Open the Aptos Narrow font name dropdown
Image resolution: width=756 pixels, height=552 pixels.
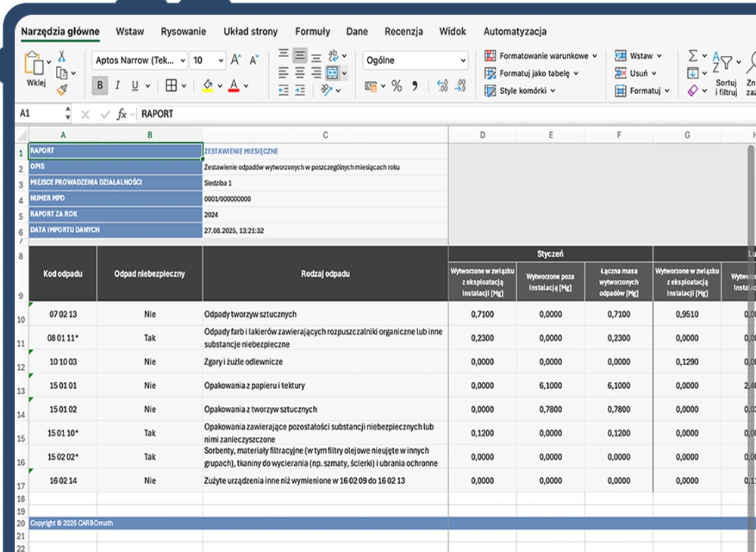(140, 60)
